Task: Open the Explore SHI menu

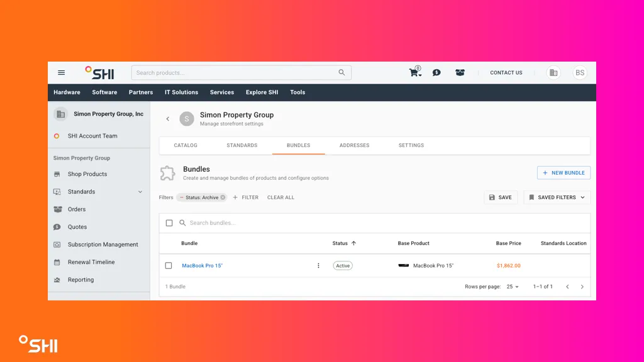Action: 262,92
